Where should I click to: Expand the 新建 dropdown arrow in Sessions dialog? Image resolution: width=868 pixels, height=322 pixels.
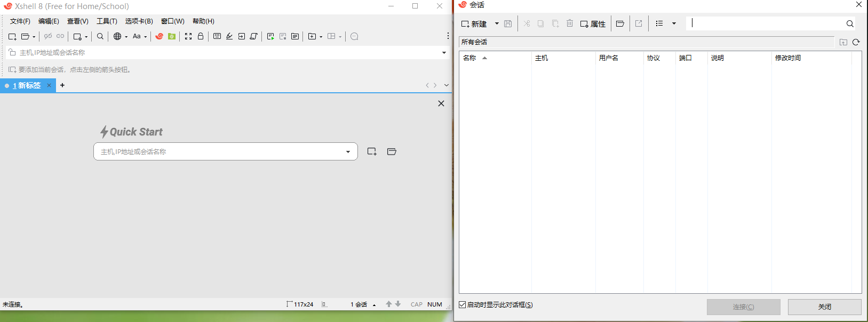pos(497,23)
